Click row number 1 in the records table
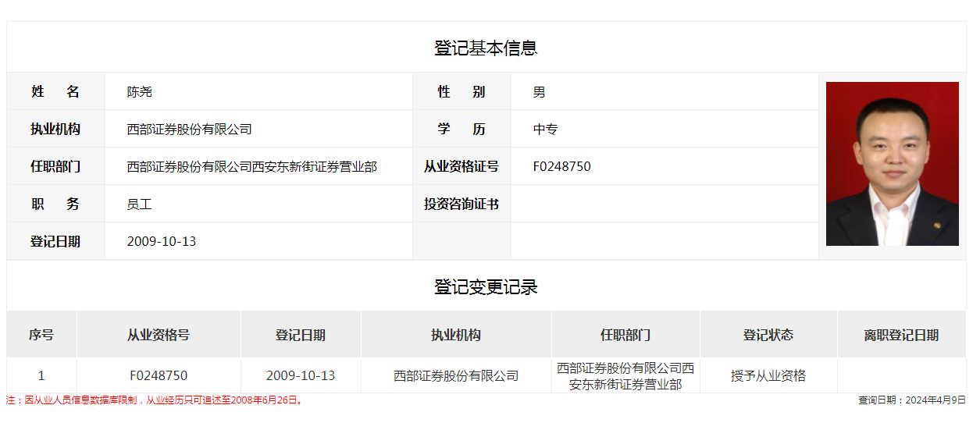The height and width of the screenshot is (430, 980). [41, 375]
